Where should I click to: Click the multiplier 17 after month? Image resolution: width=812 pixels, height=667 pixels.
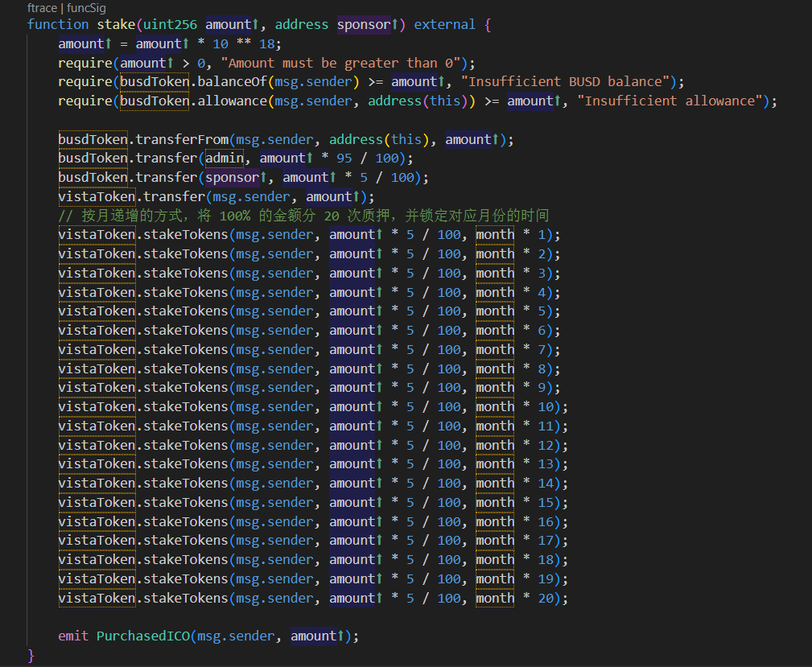click(546, 540)
